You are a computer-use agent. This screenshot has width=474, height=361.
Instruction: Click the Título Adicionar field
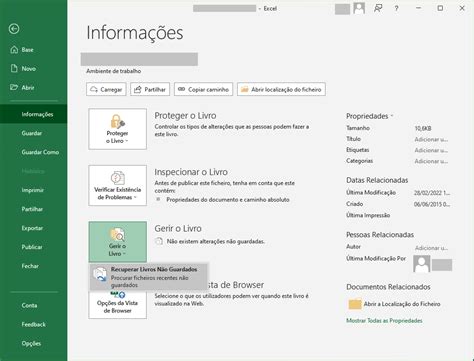click(x=431, y=139)
